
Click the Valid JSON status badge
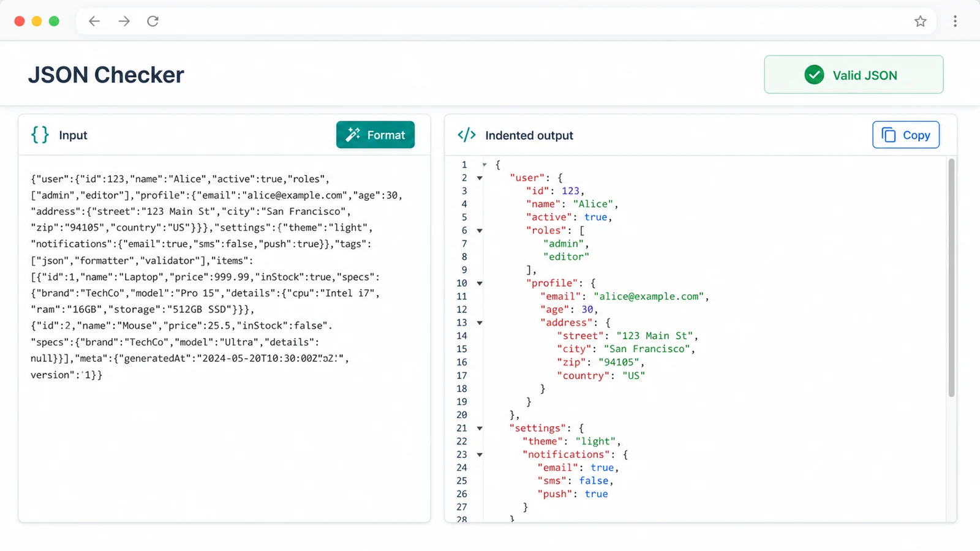[854, 75]
